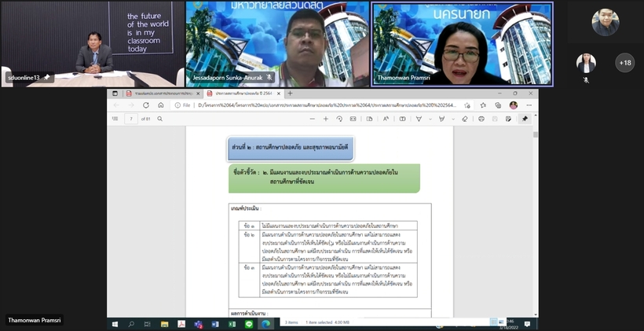Select the Draw pen tool
Image resolution: width=644 pixels, height=331 pixels.
(419, 119)
